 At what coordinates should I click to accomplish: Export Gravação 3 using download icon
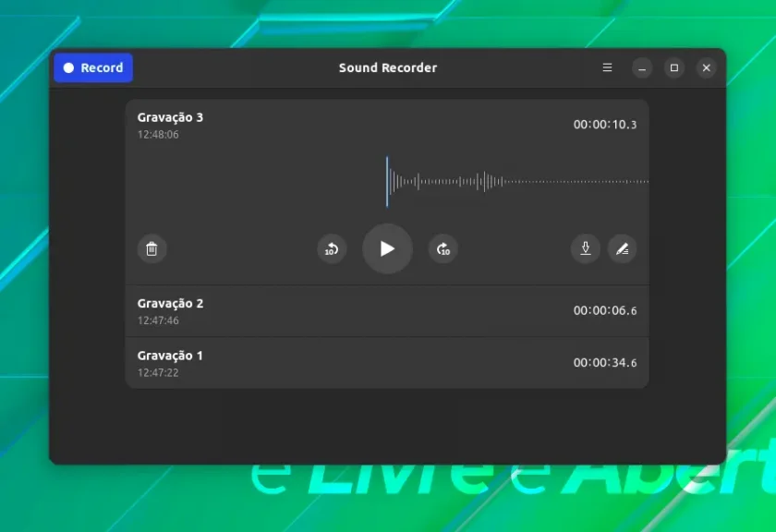click(x=586, y=249)
